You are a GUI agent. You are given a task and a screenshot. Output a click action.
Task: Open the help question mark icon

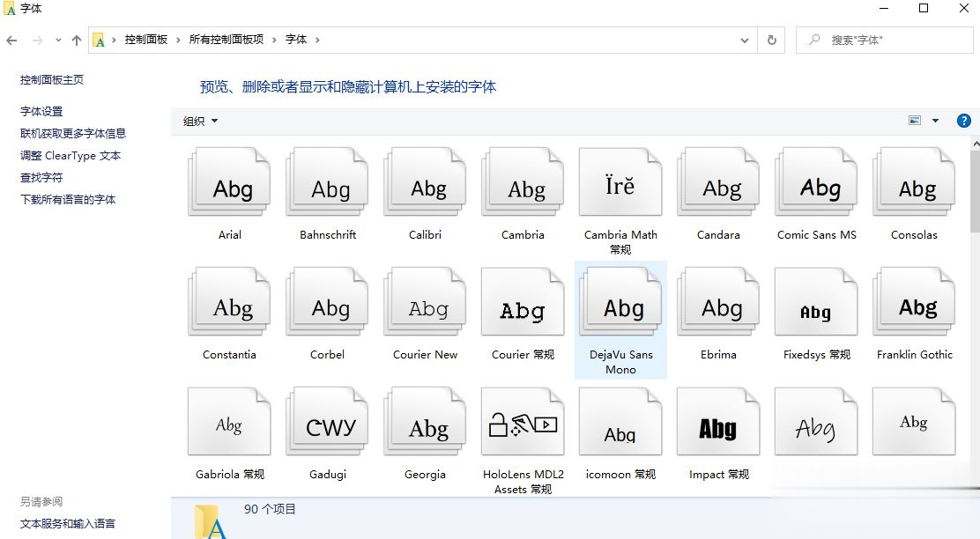coord(964,121)
